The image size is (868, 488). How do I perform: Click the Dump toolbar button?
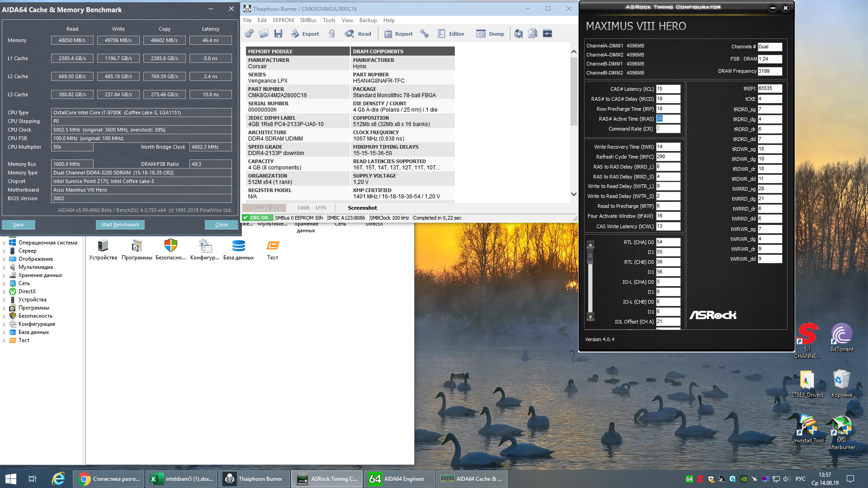[490, 33]
